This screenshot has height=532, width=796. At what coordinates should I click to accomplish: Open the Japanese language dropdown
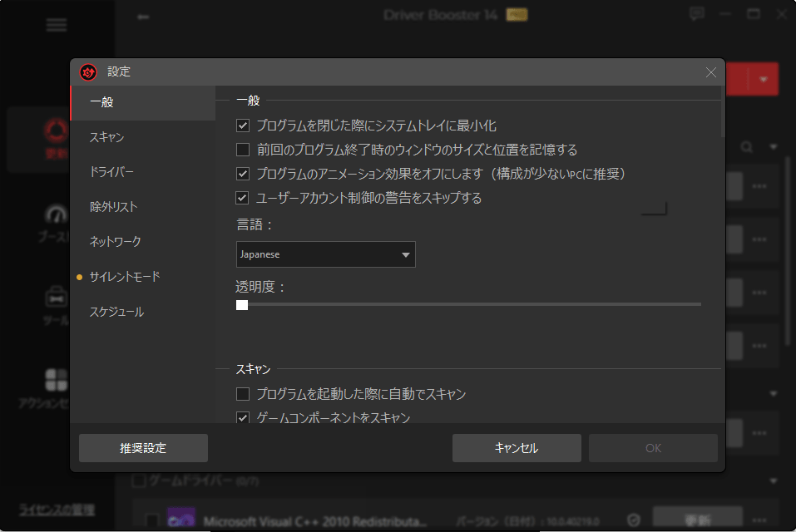(x=326, y=254)
